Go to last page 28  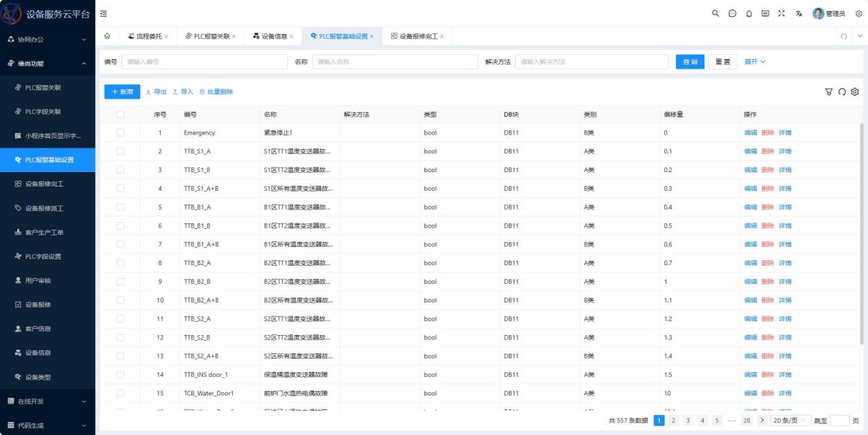click(x=747, y=420)
